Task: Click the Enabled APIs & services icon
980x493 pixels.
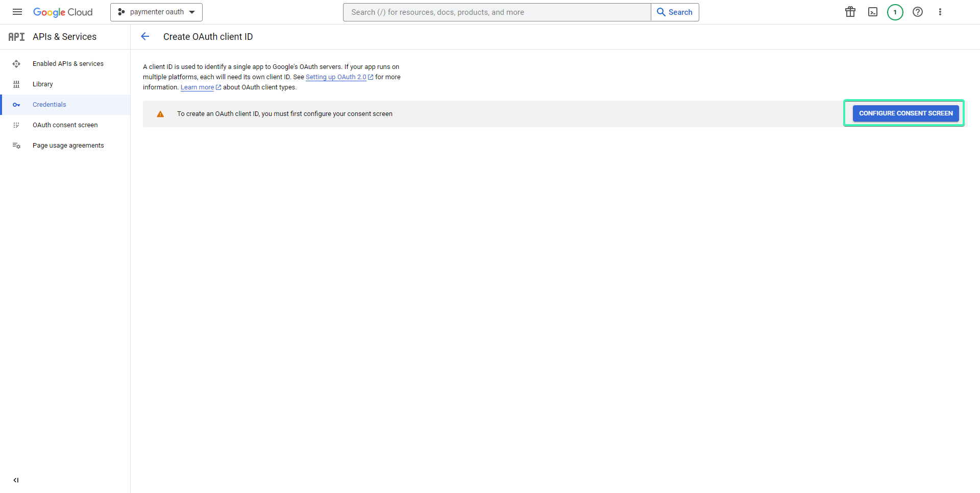Action: click(17, 63)
